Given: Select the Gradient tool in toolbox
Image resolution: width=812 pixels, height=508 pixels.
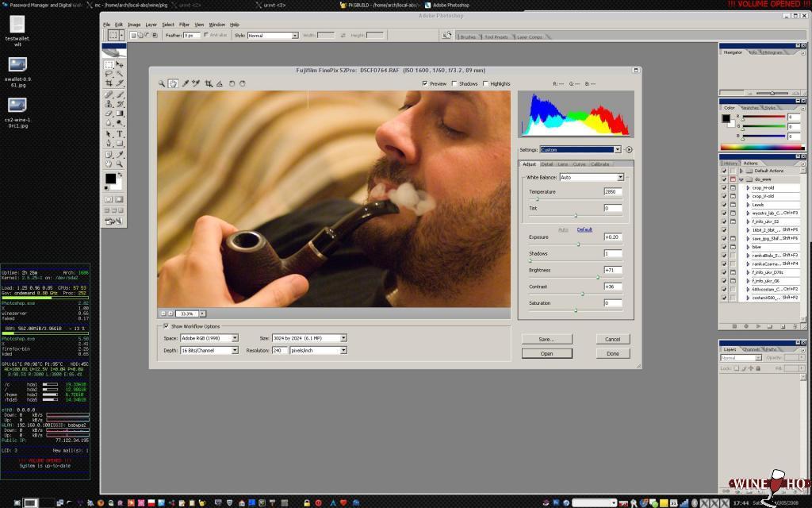Looking at the screenshot, I should click(x=120, y=114).
